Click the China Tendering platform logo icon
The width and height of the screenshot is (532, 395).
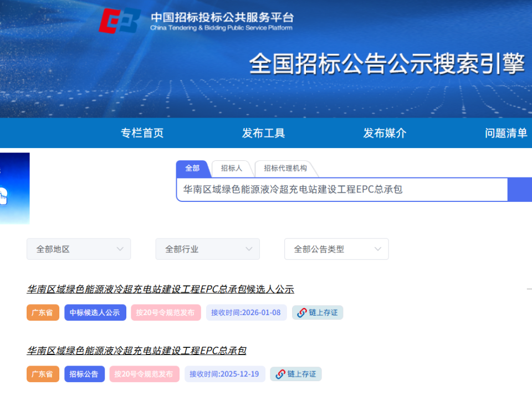pyautogui.click(x=120, y=21)
